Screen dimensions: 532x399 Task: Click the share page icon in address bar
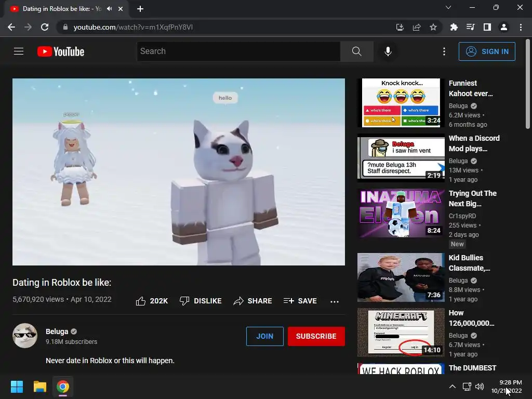click(x=417, y=27)
